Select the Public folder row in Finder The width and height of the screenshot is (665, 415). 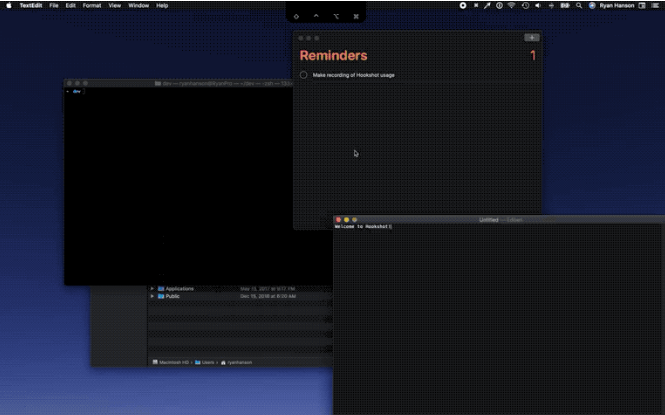pos(240,296)
